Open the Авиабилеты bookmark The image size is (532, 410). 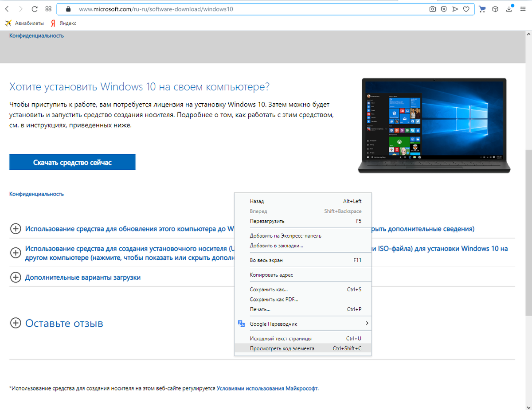tap(25, 23)
